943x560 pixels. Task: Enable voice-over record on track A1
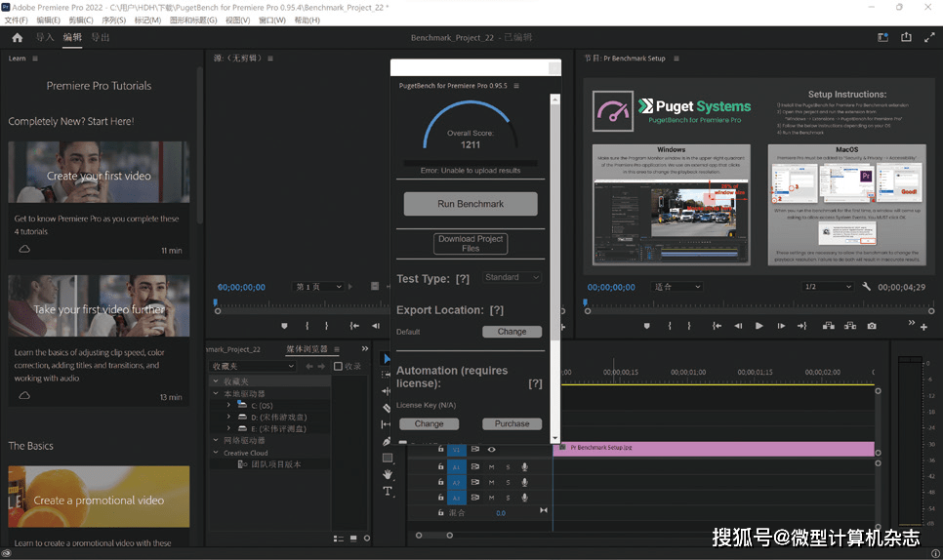pos(524,467)
